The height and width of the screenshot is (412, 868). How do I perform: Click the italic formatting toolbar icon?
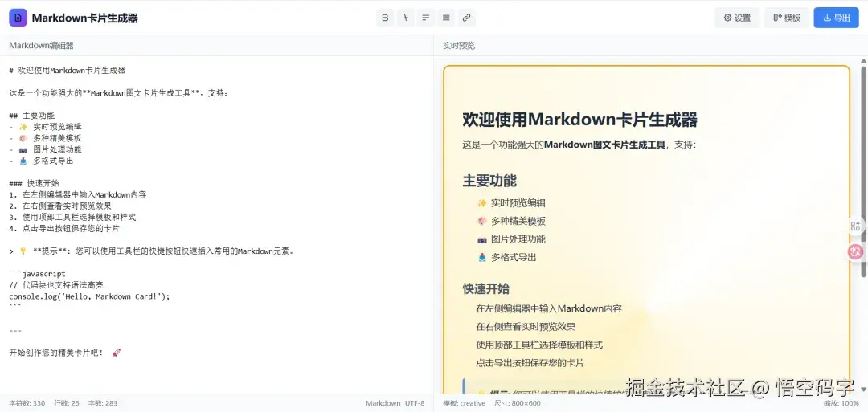pyautogui.click(x=406, y=18)
